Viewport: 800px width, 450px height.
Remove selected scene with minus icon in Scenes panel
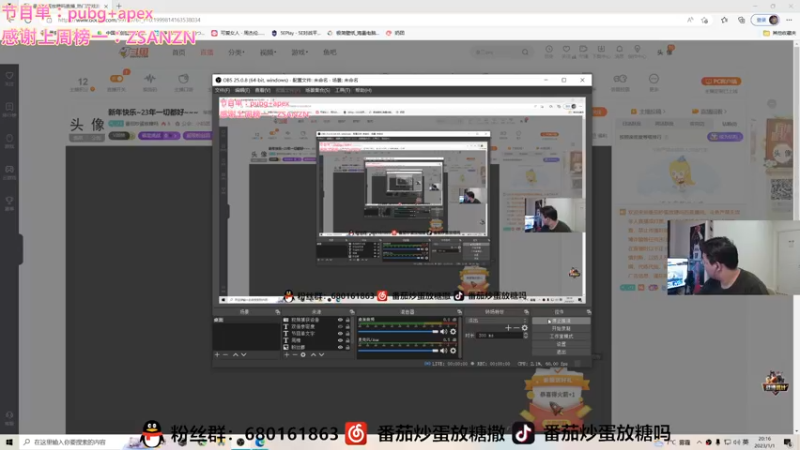pyautogui.click(x=226, y=355)
